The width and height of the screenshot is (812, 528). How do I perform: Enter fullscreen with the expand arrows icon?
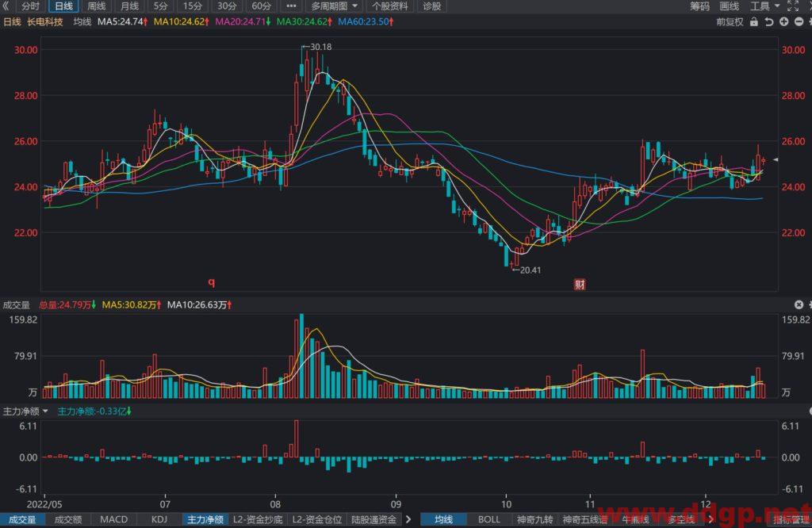pos(793,6)
